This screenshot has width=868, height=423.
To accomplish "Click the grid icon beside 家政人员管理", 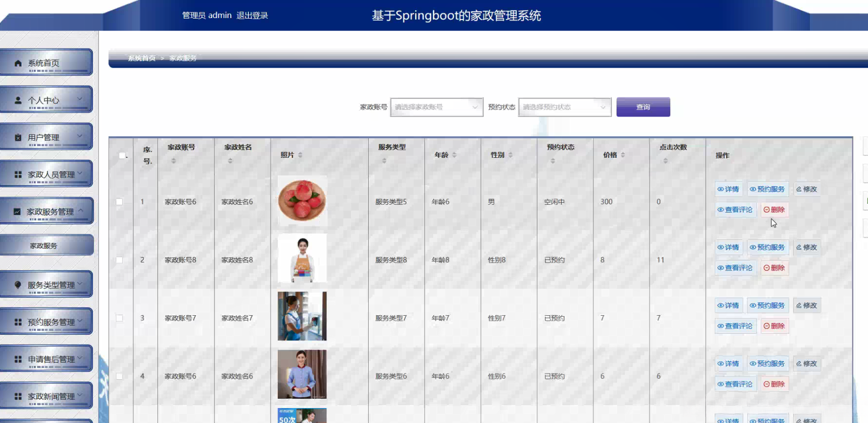I will (18, 174).
